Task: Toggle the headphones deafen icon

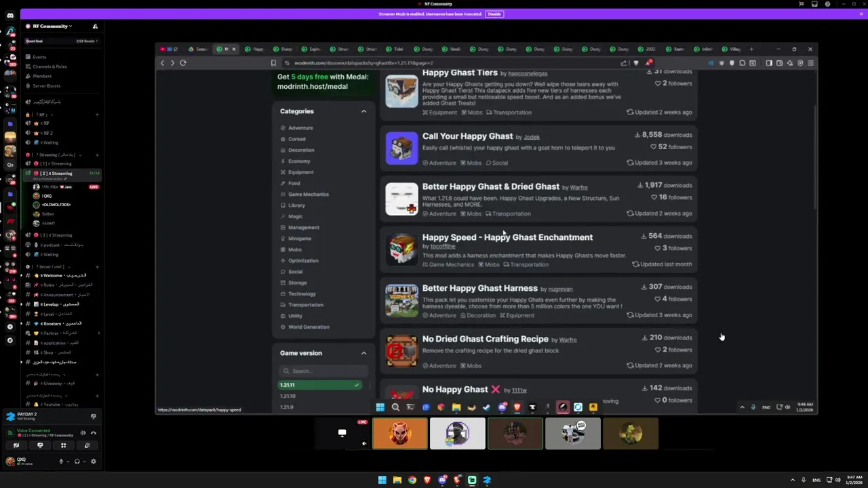Action: (x=77, y=462)
